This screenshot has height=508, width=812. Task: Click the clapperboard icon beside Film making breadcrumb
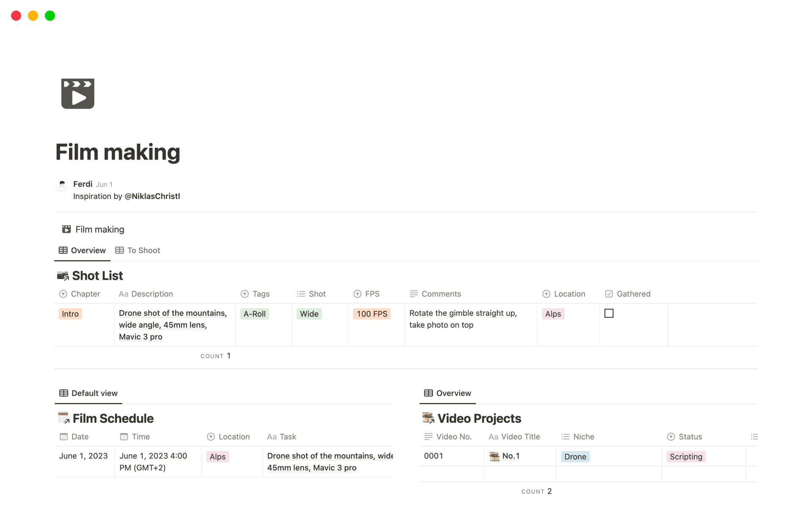click(66, 229)
